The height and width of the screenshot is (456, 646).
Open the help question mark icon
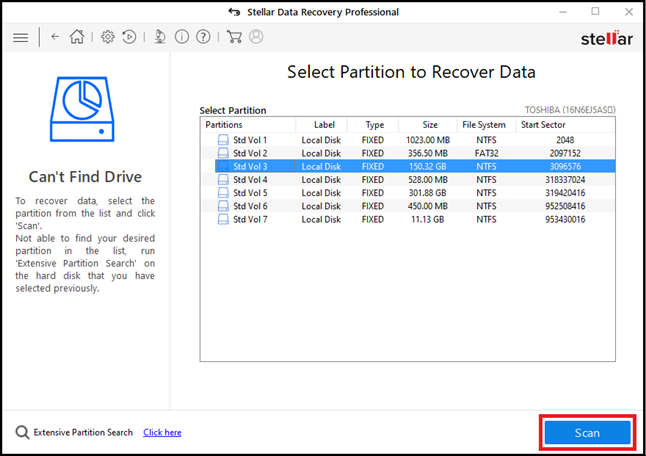click(203, 37)
